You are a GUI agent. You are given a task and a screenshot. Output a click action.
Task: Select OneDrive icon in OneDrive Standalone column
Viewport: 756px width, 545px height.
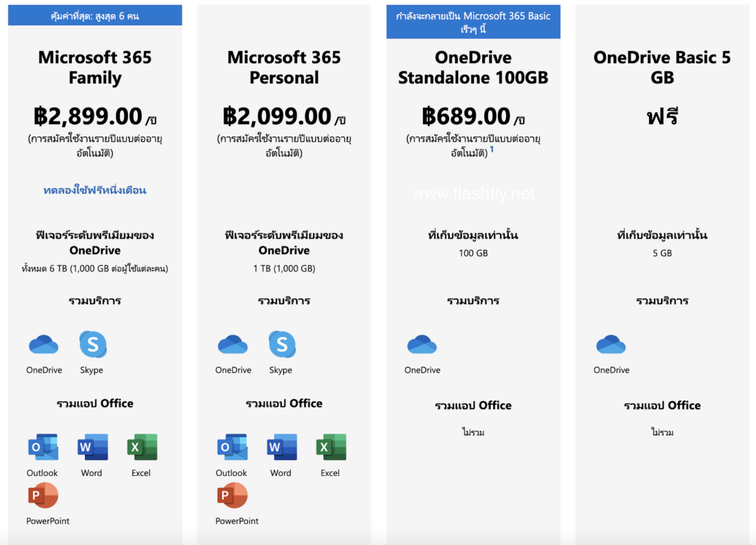(x=422, y=345)
